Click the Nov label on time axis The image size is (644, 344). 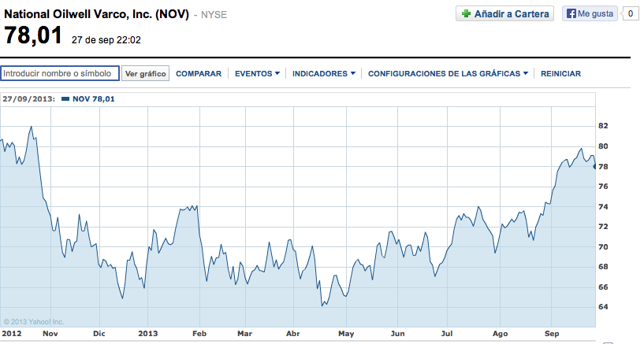(x=50, y=333)
